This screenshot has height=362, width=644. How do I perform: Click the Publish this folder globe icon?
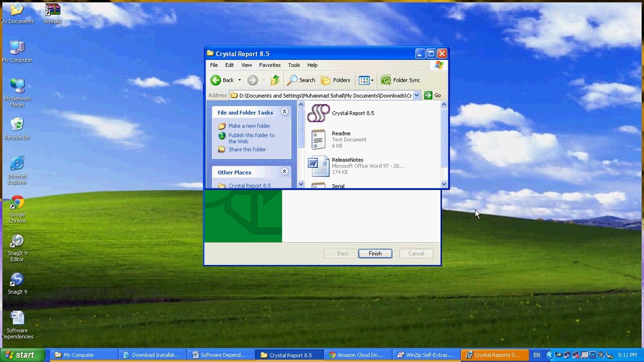[222, 136]
